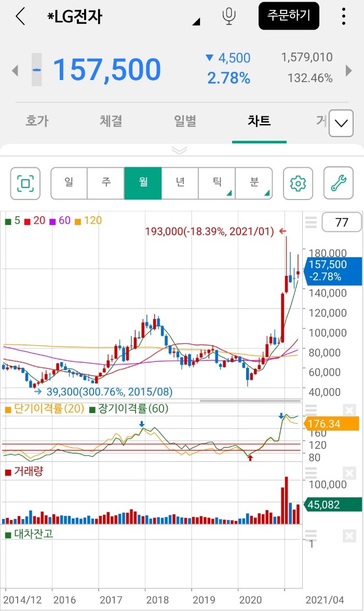Tap the mini candlestick thumbnail beside price

click(36, 70)
